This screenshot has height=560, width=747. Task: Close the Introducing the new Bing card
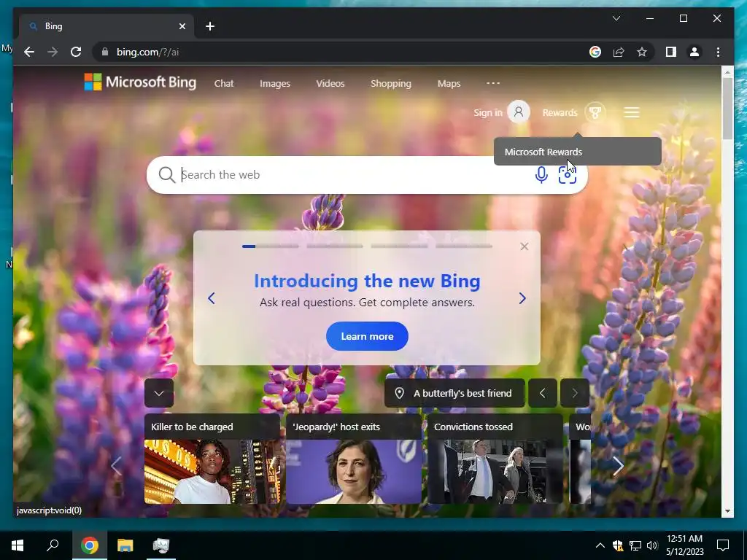tap(524, 246)
